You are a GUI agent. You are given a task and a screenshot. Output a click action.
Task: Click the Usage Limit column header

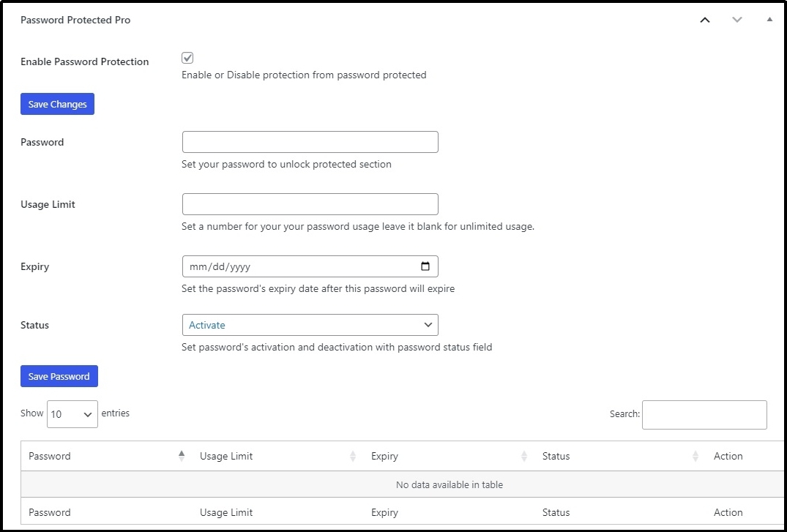[x=225, y=455]
